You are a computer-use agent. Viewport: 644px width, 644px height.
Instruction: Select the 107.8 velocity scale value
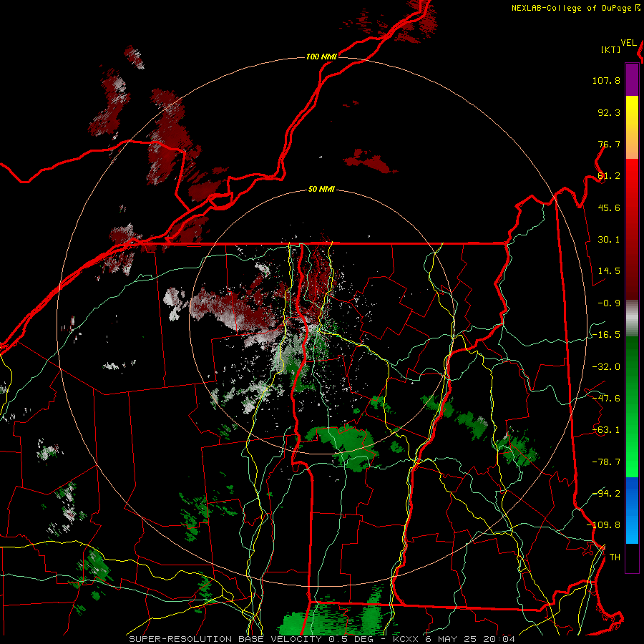click(606, 80)
